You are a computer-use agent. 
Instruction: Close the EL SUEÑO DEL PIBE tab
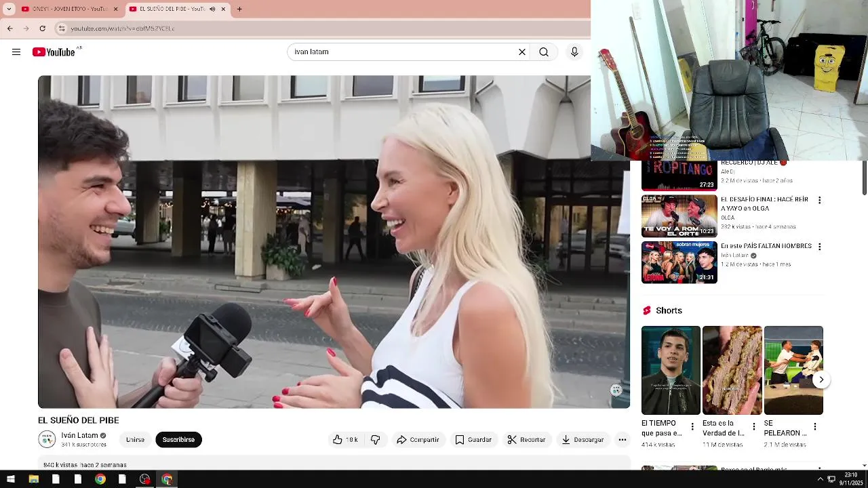pyautogui.click(x=223, y=9)
